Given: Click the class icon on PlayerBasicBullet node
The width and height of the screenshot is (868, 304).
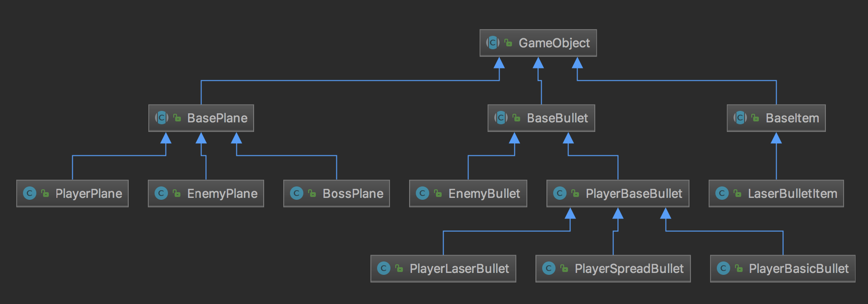Looking at the screenshot, I should tap(723, 268).
